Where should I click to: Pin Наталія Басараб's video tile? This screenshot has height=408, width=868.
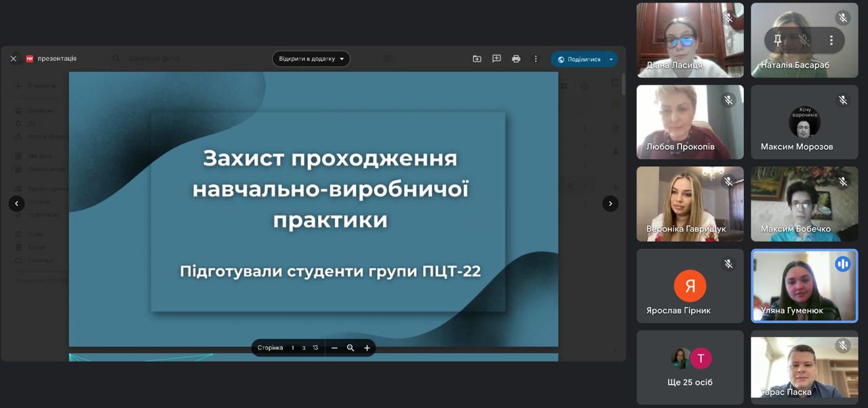click(x=778, y=40)
